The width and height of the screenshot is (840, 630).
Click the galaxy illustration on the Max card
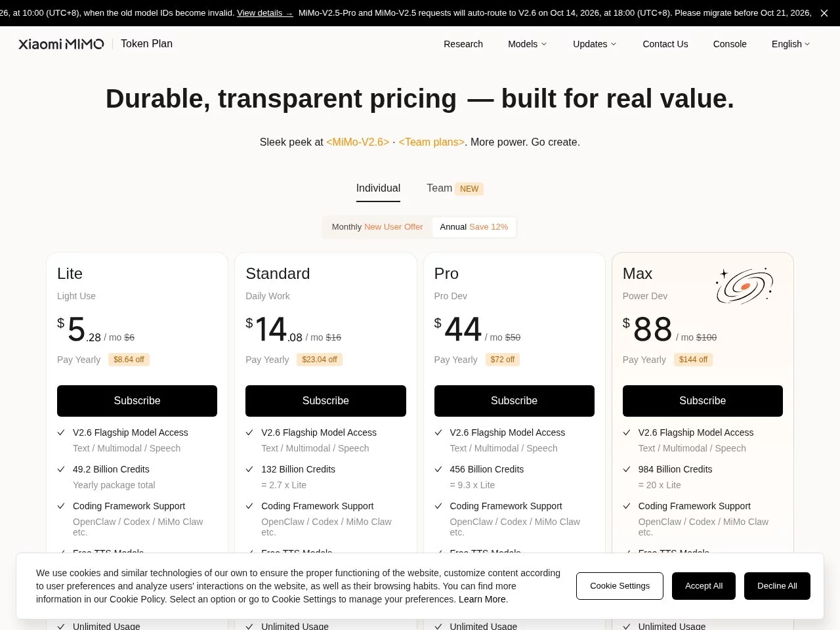click(x=744, y=285)
